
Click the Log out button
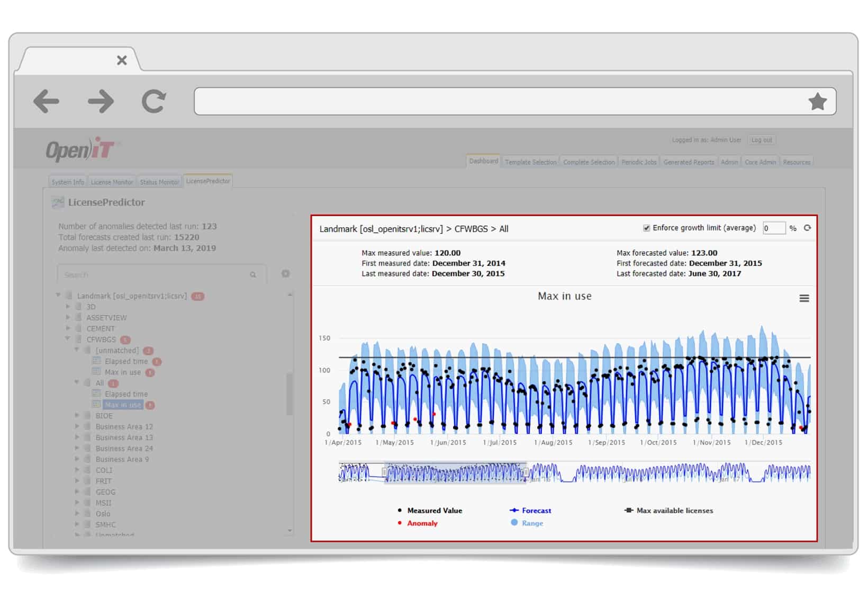tap(762, 140)
